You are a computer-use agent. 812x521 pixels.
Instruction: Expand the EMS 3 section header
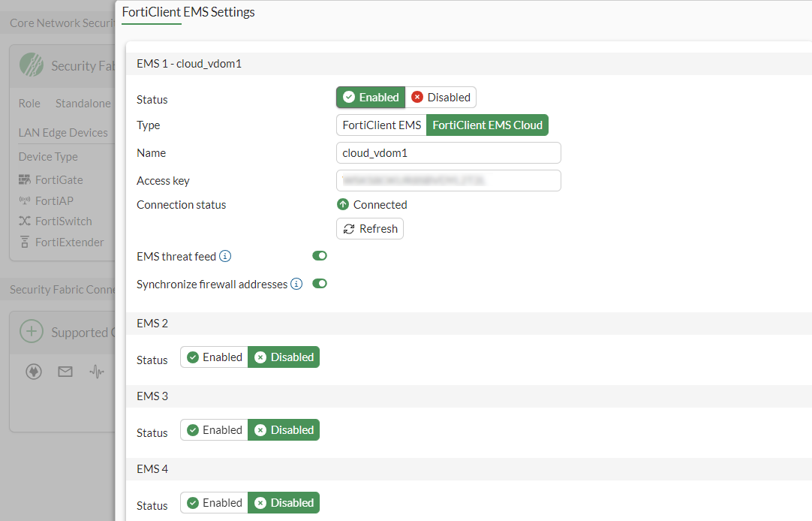pyautogui.click(x=152, y=396)
